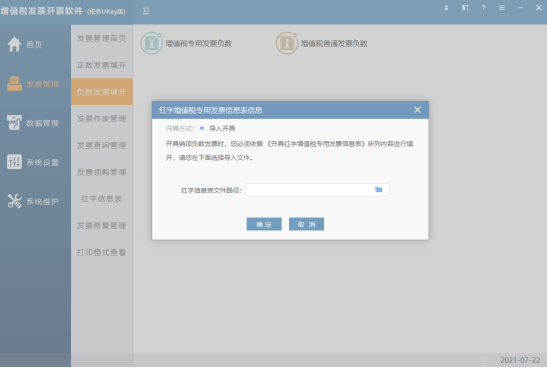Click the 取消 button
Viewport: 547px width, 369px height.
pyautogui.click(x=306, y=224)
